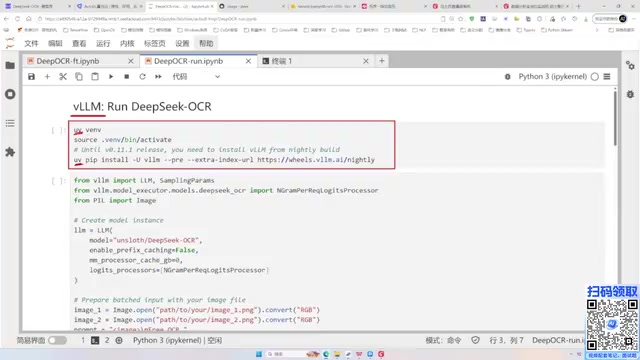Image resolution: width=640 pixels, height=360 pixels.
Task: Click the JupyterLab logo
Action: [10, 43]
